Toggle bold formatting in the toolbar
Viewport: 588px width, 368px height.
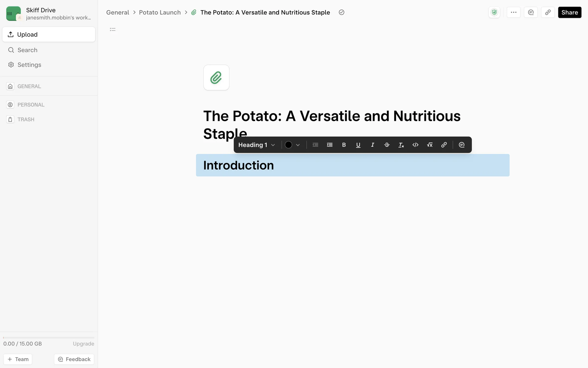pos(344,145)
